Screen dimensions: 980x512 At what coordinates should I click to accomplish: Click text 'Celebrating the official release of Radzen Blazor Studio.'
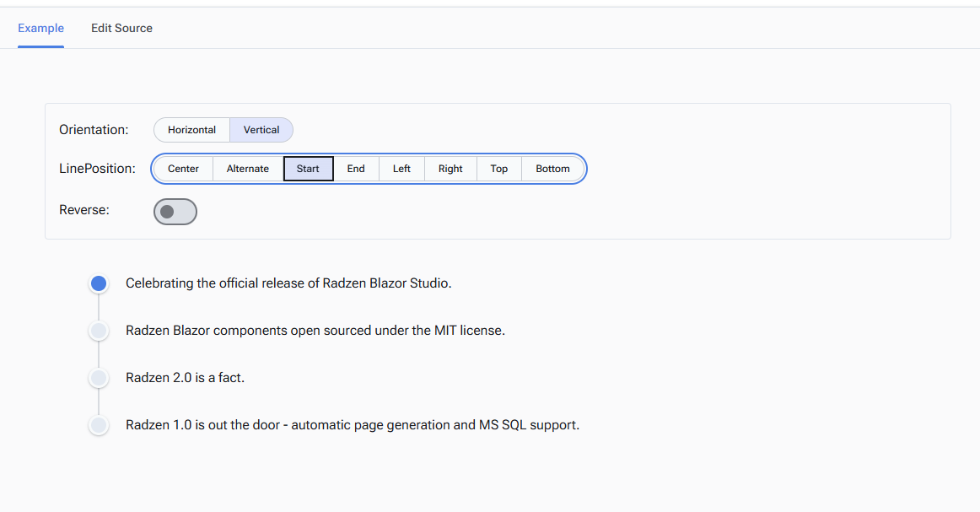[288, 283]
